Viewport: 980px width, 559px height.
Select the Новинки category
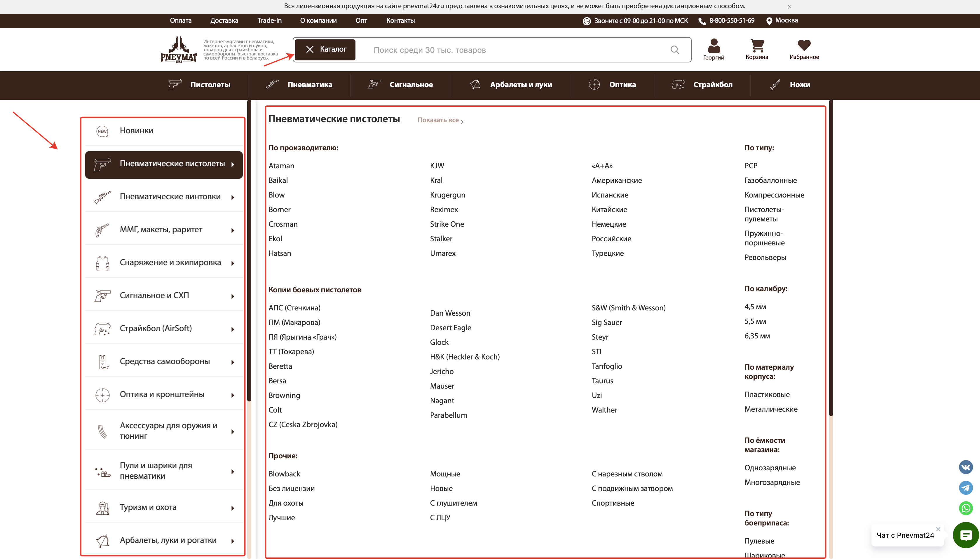pyautogui.click(x=164, y=131)
